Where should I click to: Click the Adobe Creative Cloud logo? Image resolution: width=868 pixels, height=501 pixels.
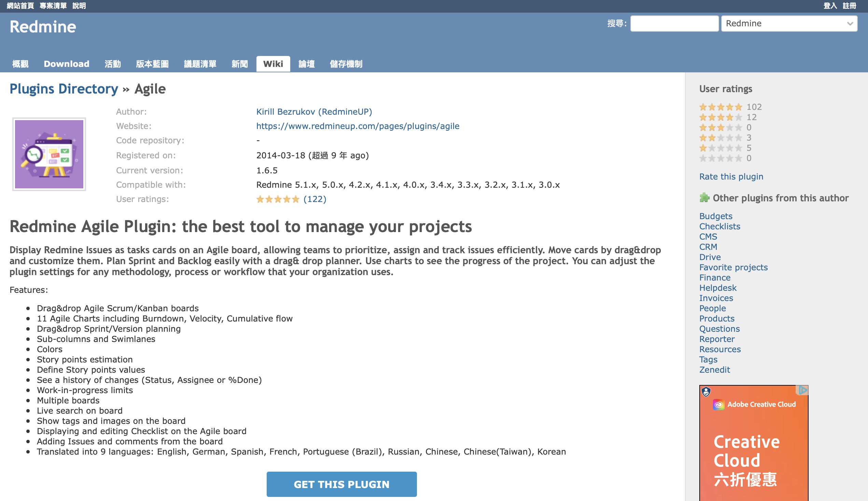pos(719,404)
